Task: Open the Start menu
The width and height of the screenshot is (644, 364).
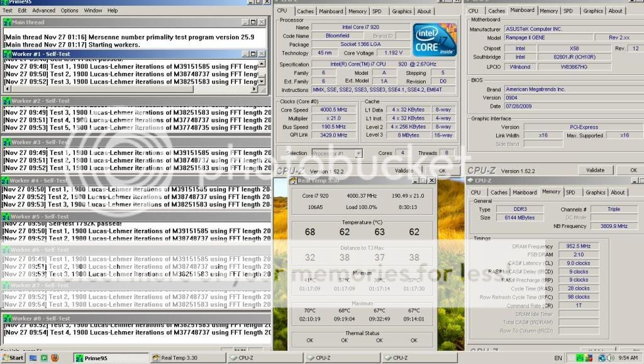Action: click(13, 358)
